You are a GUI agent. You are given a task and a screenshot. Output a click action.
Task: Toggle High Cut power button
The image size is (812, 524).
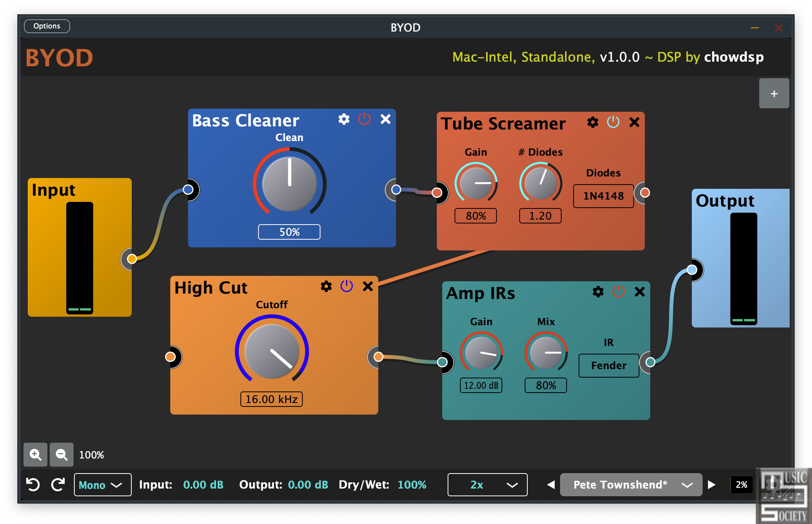point(347,286)
